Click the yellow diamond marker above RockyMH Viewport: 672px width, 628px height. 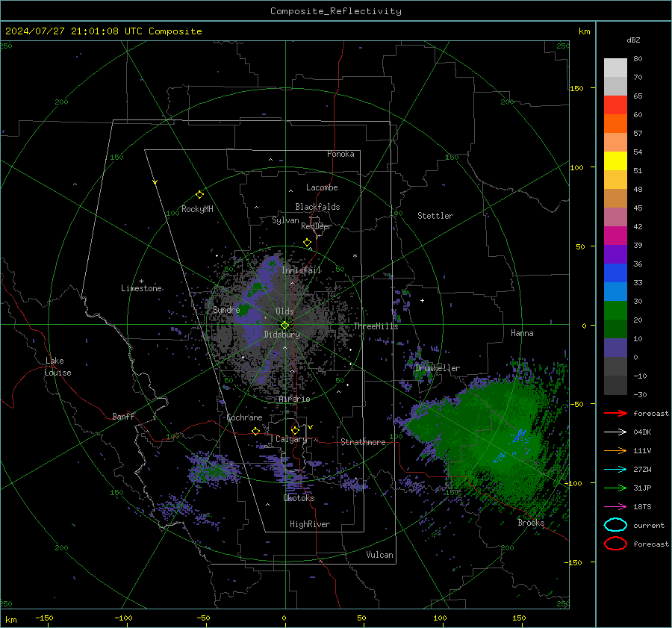199,195
